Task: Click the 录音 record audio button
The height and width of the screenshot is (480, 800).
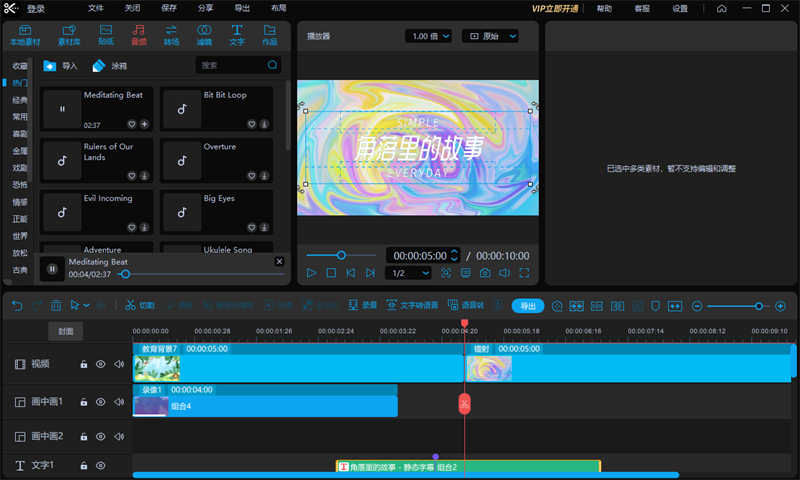Action: (x=362, y=305)
